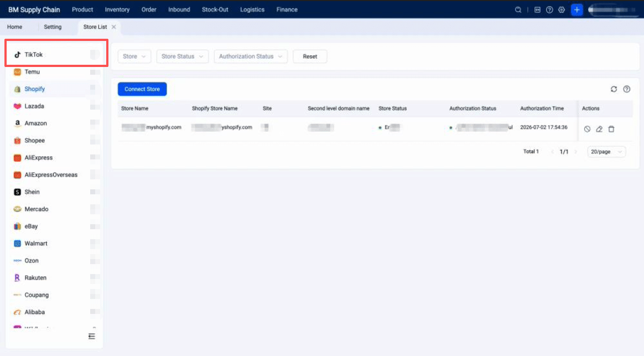Switch to the Setting tab
Viewport: 644px width, 356px height.
53,27
